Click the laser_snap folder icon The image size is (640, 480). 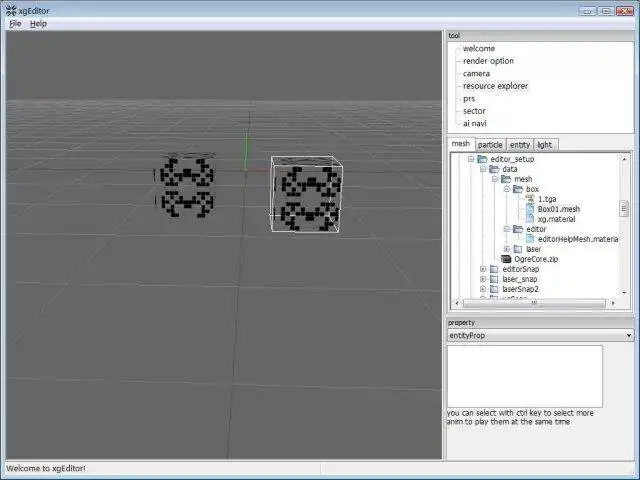click(494, 279)
